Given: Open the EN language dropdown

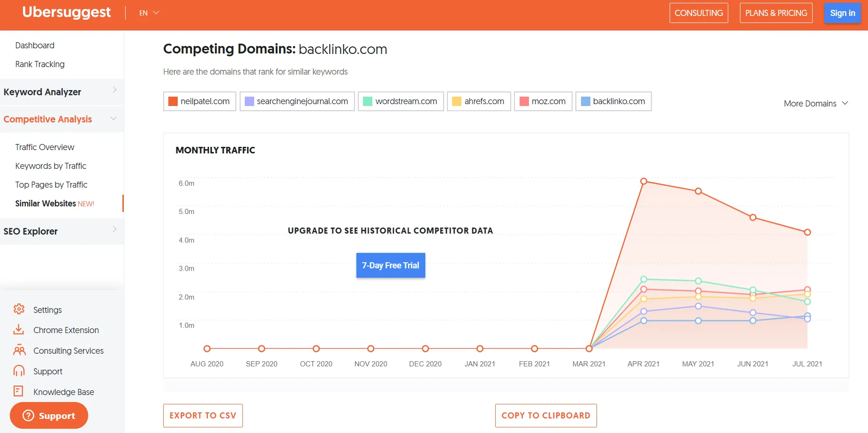Looking at the screenshot, I should coord(149,13).
